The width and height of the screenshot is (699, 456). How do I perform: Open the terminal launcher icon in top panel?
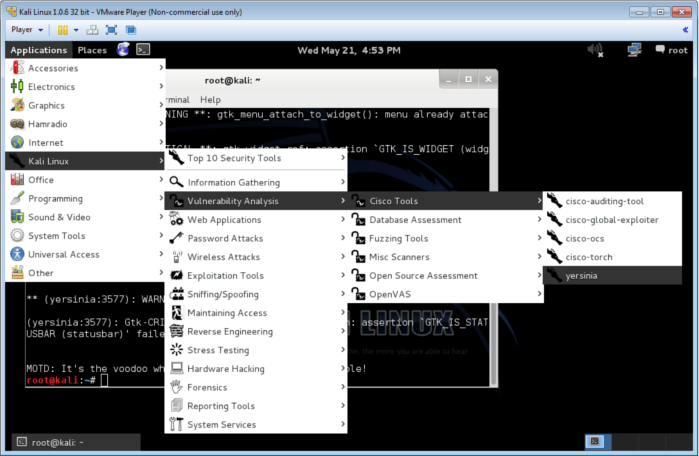click(x=143, y=49)
